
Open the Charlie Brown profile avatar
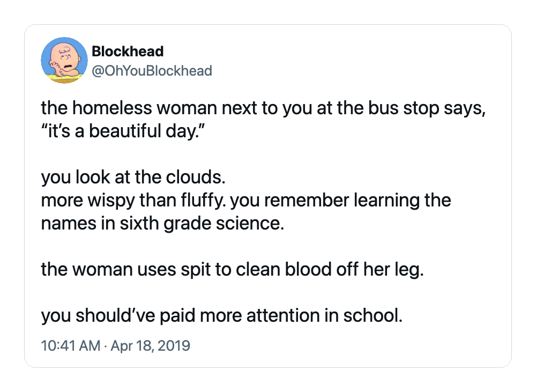tap(64, 60)
